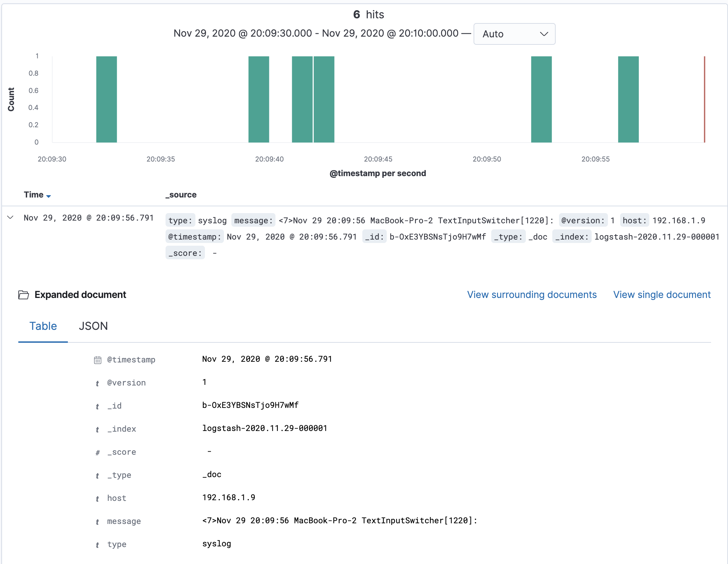Image resolution: width=728 pixels, height=564 pixels.
Task: Click the histogram bar just before 20:09:40
Action: click(x=258, y=99)
